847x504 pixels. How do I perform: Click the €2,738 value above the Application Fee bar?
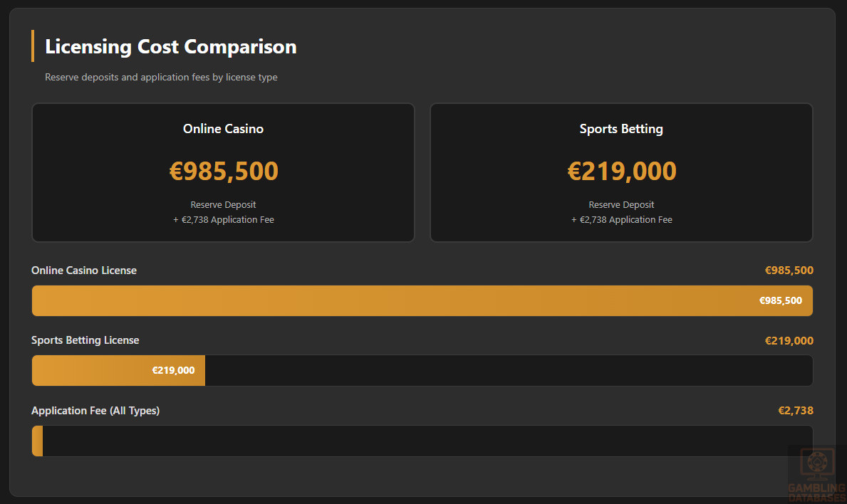pyautogui.click(x=795, y=411)
